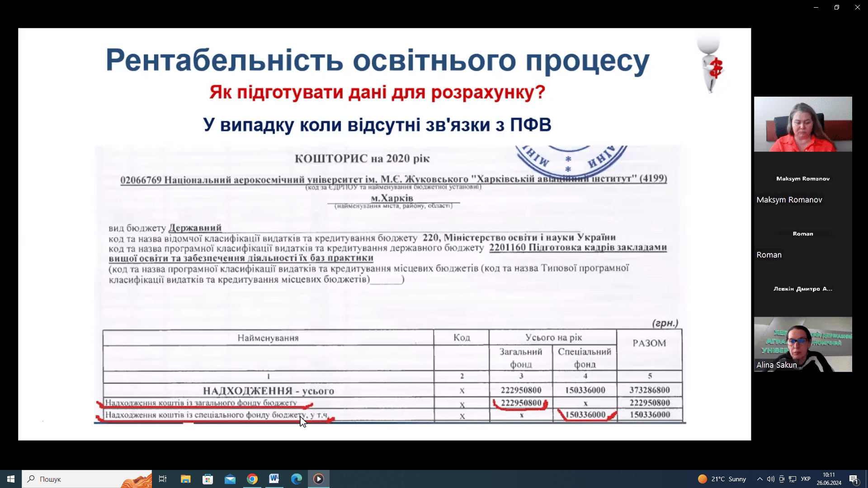Viewport: 868px width, 488px height.
Task: Open the 21°C Sunny weather widget
Action: [x=722, y=479]
